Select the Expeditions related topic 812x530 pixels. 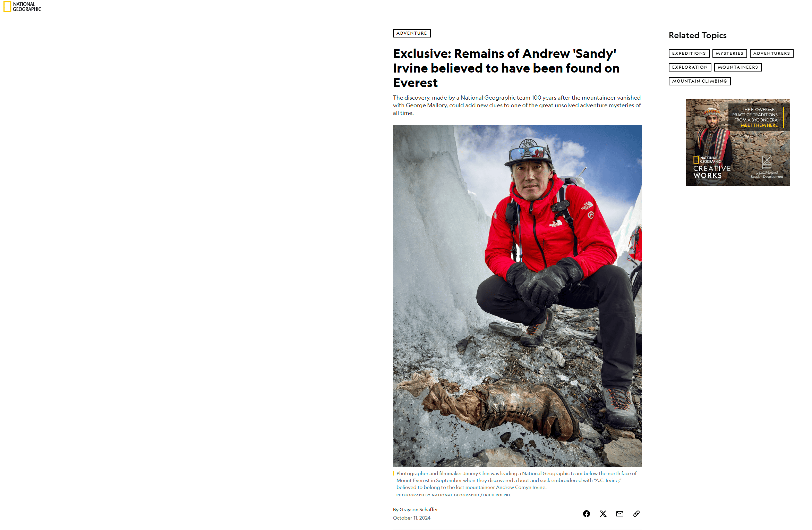pyautogui.click(x=689, y=53)
